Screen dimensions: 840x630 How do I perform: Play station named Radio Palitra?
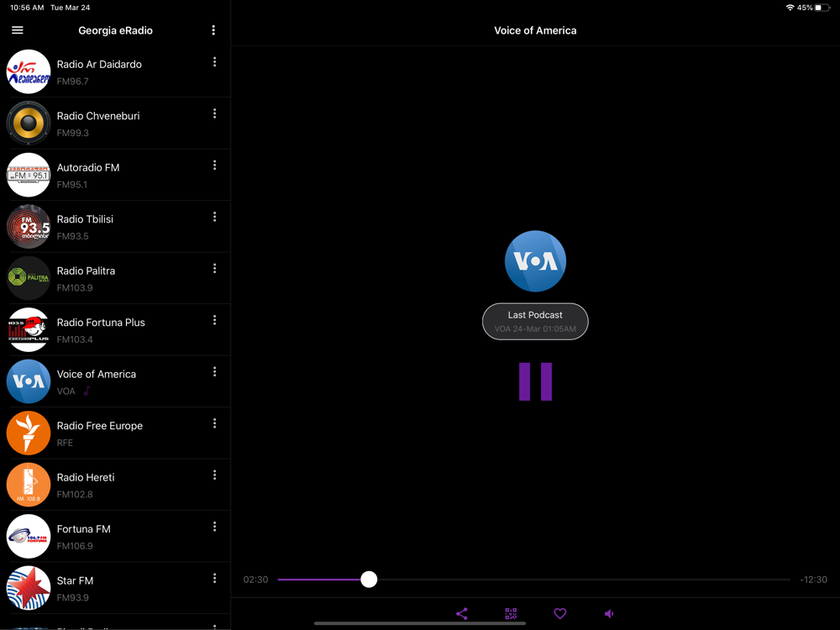pyautogui.click(x=86, y=270)
